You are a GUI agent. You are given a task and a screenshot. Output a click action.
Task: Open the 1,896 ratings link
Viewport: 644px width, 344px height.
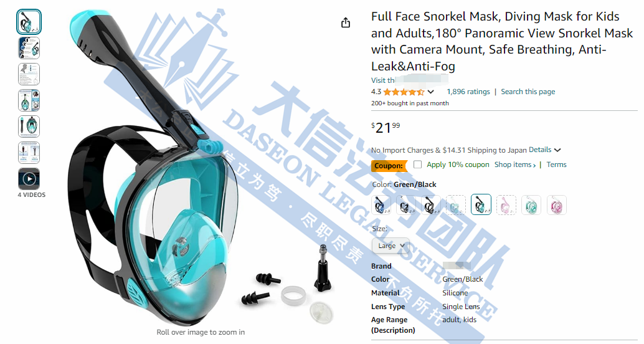click(x=468, y=92)
